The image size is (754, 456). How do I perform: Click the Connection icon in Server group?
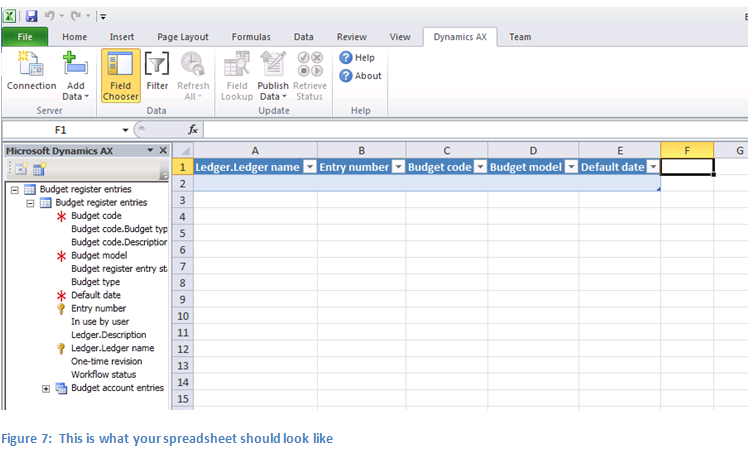click(31, 66)
